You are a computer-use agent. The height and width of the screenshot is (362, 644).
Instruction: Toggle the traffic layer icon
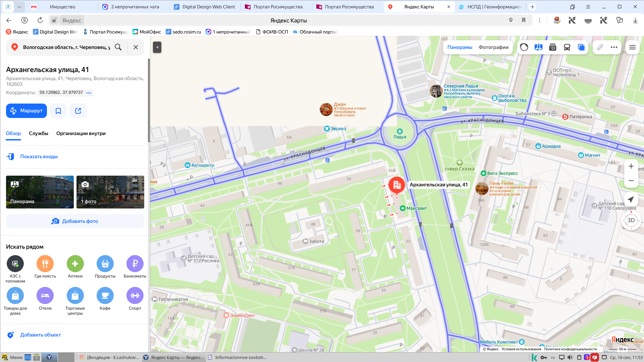(524, 47)
